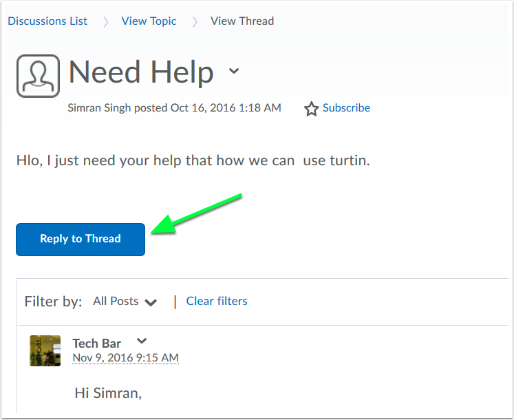Click the Reply to Thread button
This screenshot has height=420, width=514.
81,239
